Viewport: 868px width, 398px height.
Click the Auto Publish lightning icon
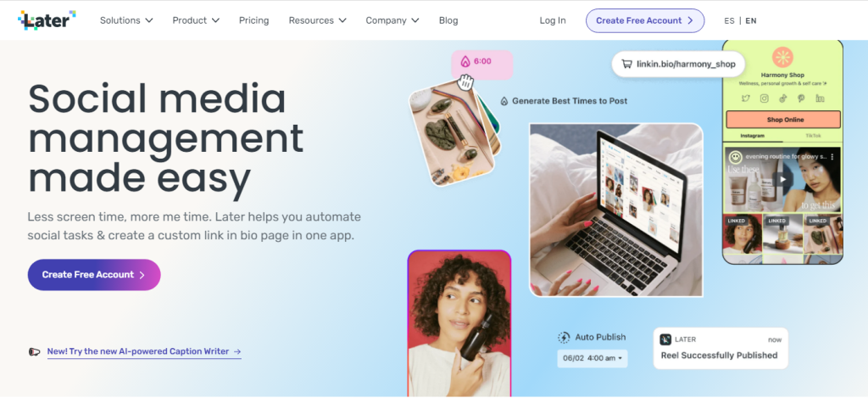[x=564, y=337]
